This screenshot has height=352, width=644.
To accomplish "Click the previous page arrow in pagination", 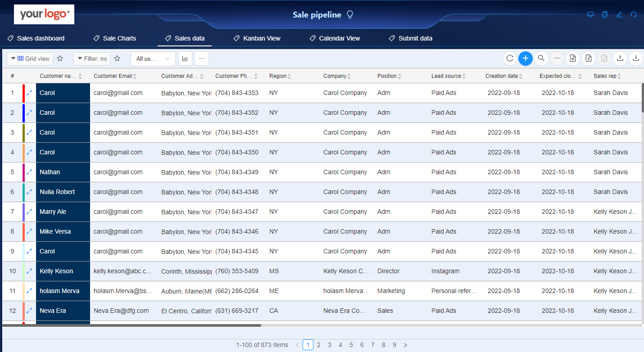I will coord(297,345).
